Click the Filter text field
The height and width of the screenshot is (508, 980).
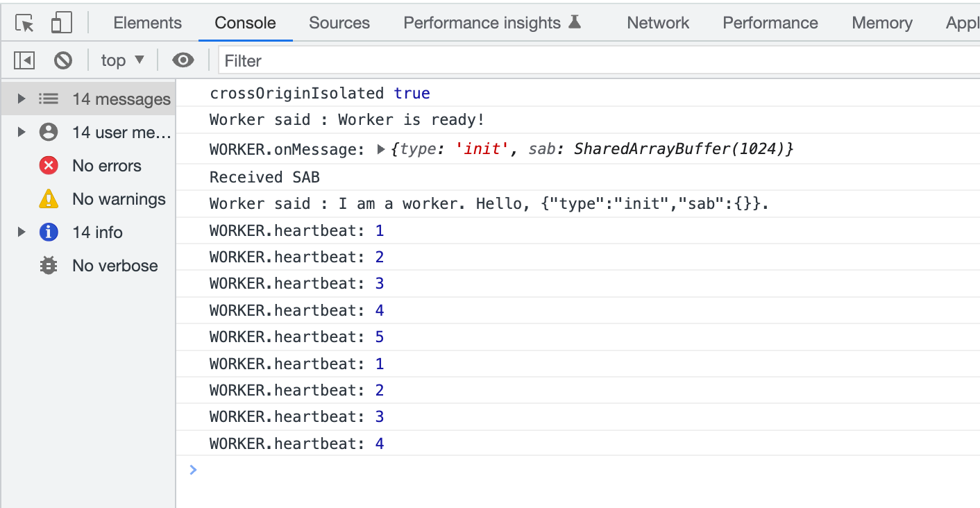pyautogui.click(x=597, y=61)
